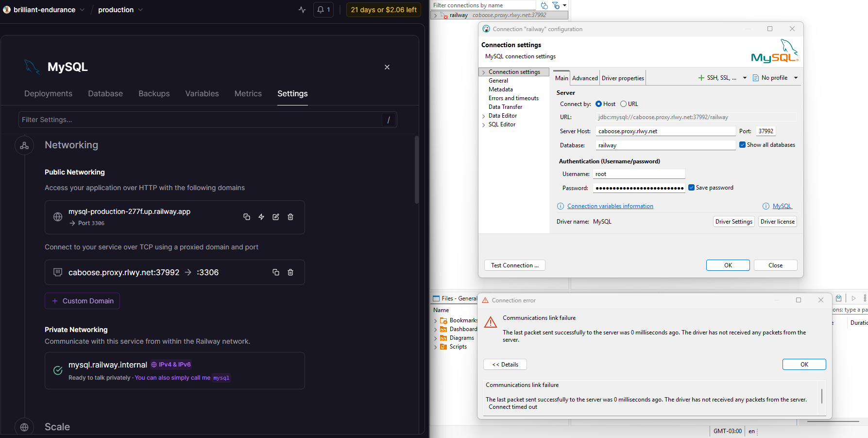Click the lightning bolt icon on public domain
The height and width of the screenshot is (438, 868).
tap(261, 217)
